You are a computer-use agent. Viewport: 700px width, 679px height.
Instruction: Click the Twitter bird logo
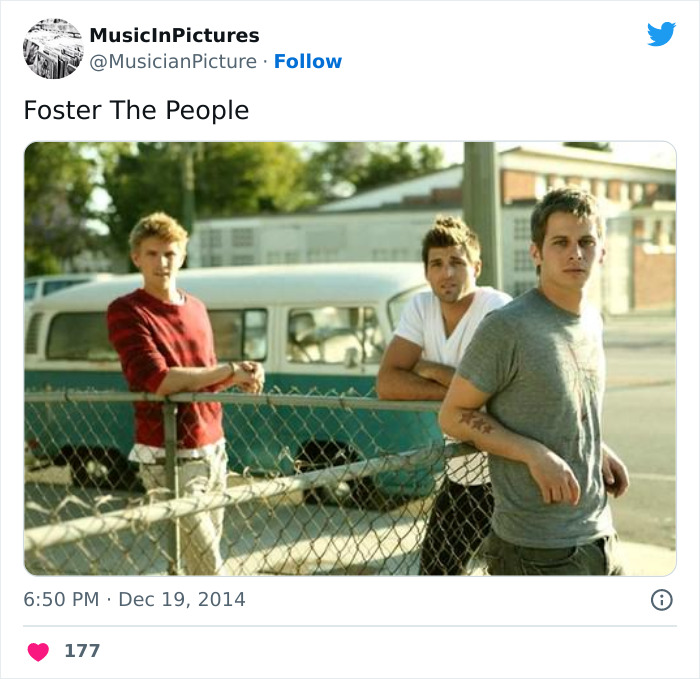[661, 34]
